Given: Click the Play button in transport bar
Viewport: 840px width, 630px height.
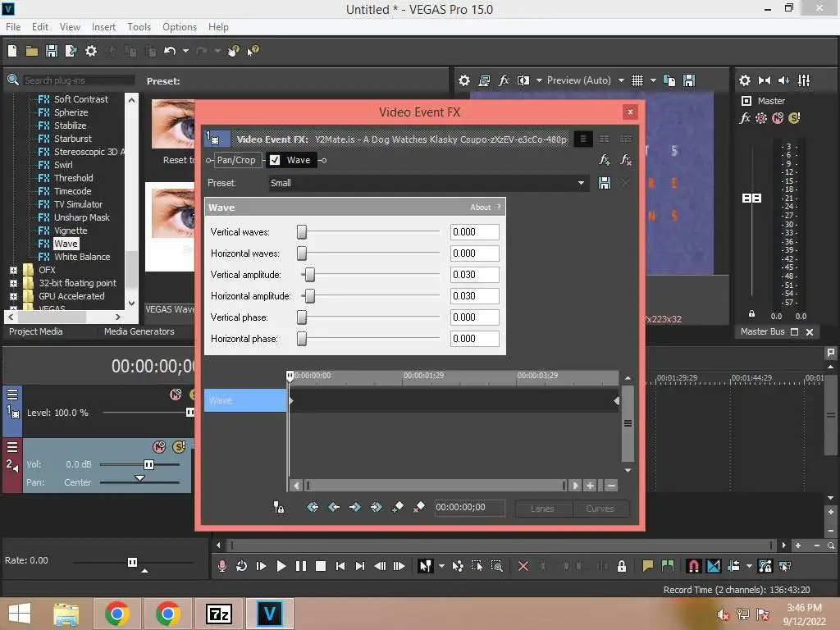Looking at the screenshot, I should (281, 566).
